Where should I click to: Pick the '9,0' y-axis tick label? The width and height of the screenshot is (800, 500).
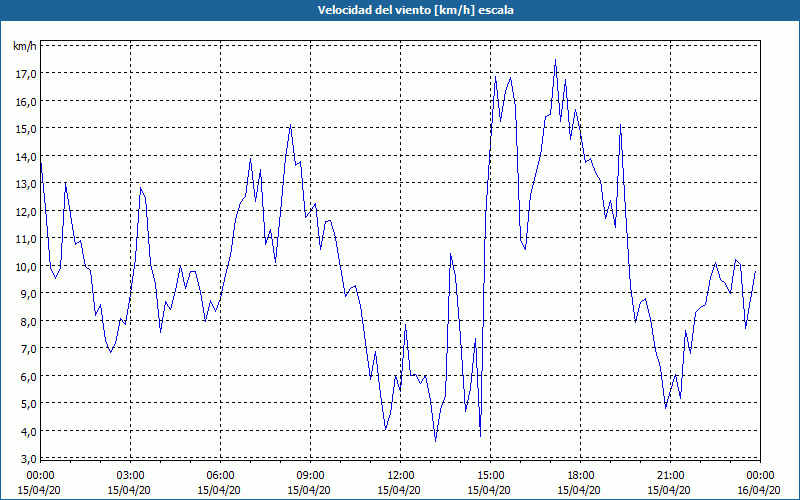click(29, 294)
